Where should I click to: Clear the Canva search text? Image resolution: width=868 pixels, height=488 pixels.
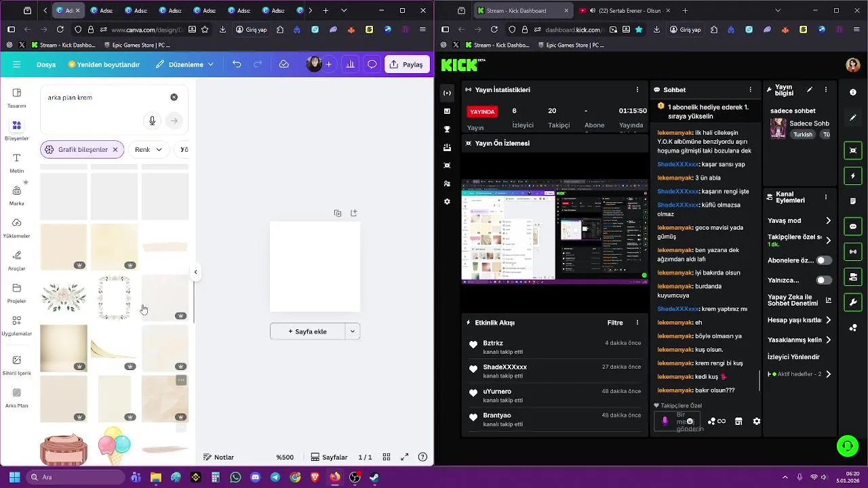[174, 97]
